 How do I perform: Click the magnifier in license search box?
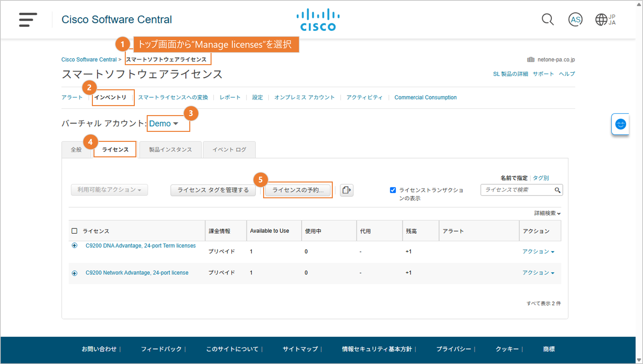tap(557, 190)
